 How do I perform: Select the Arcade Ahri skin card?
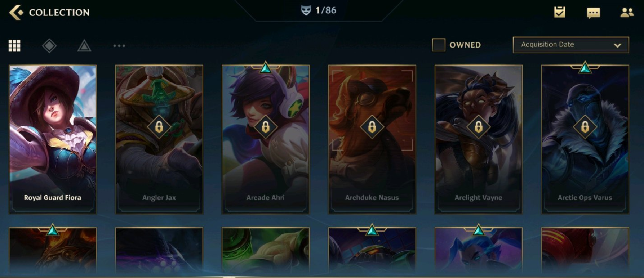pos(266,139)
